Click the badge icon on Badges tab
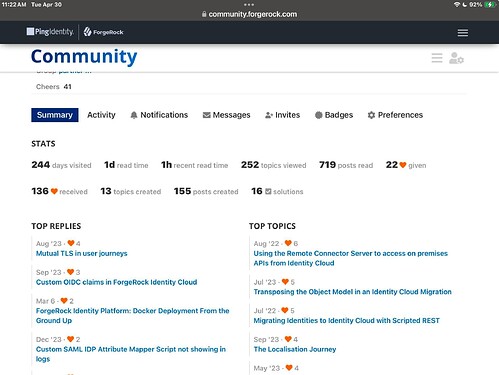This screenshot has height=375, width=499. (319, 115)
